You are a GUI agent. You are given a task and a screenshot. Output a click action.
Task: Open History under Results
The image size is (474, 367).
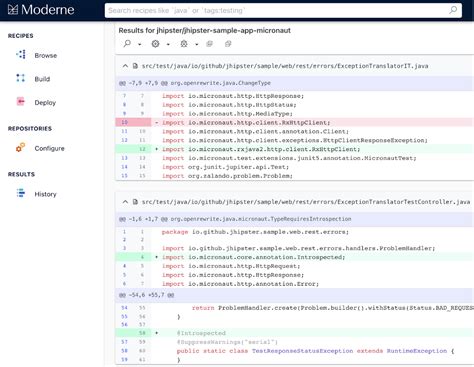[45, 194]
